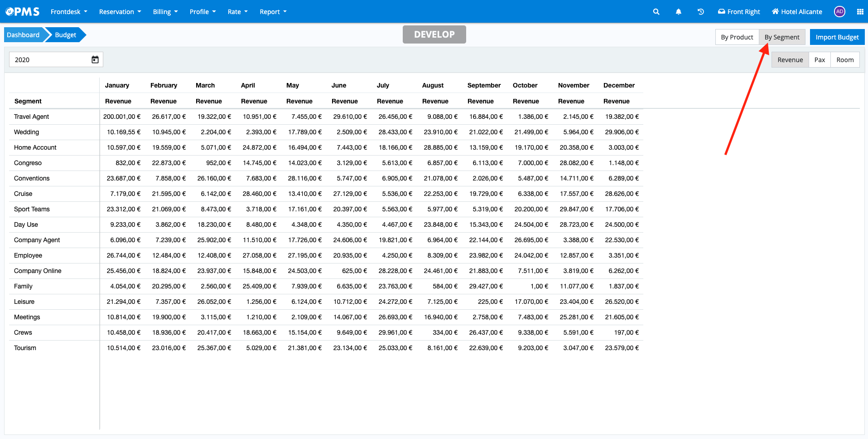
Task: Open the year calendar picker icon
Action: point(95,60)
